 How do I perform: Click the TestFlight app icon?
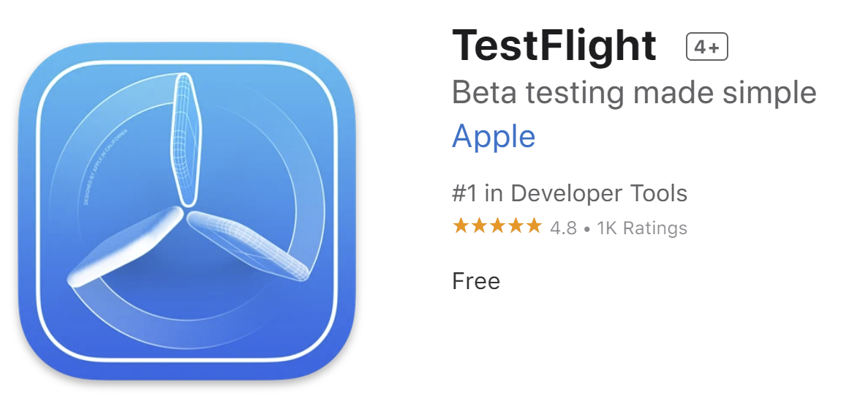pyautogui.click(x=187, y=211)
